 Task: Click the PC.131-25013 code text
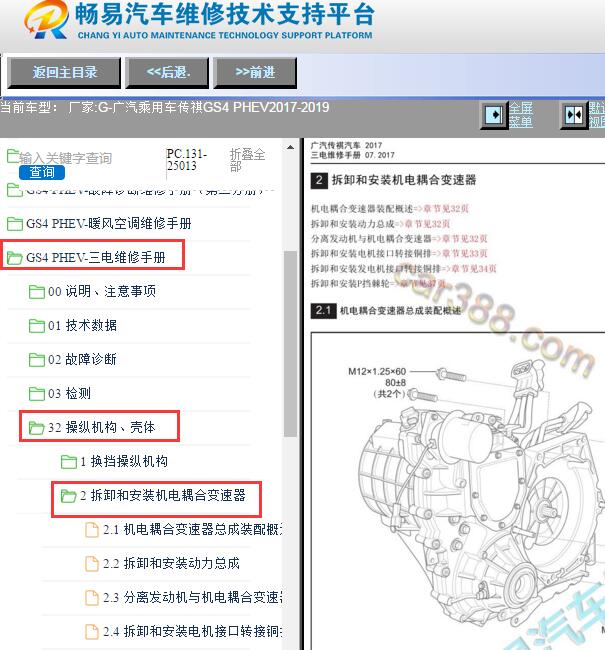(x=187, y=160)
